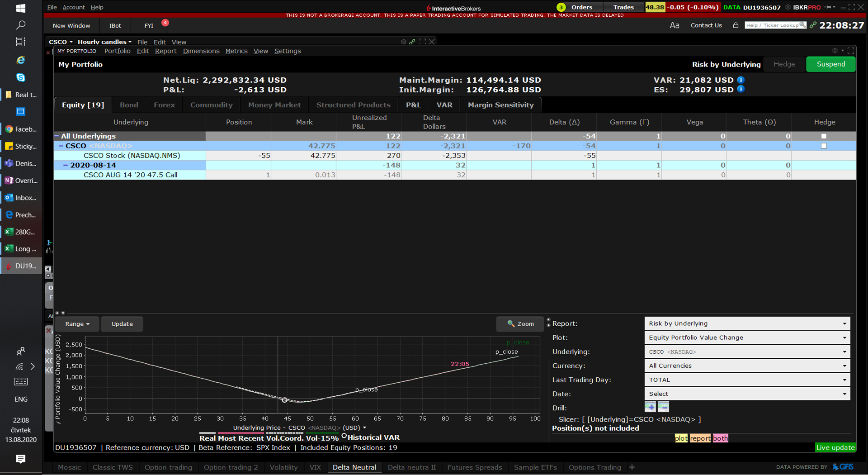Switch to the Bond tab

129,105
